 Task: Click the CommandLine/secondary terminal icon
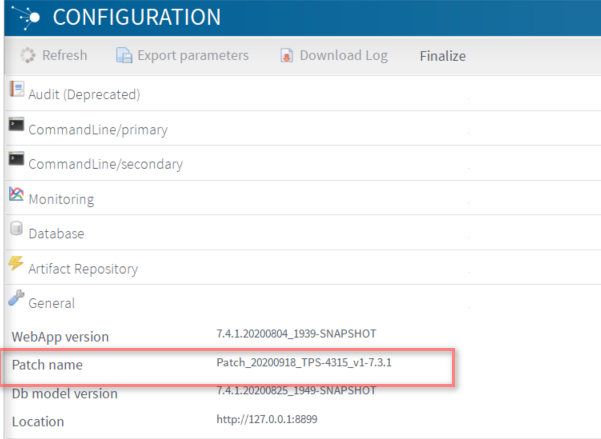(x=16, y=160)
